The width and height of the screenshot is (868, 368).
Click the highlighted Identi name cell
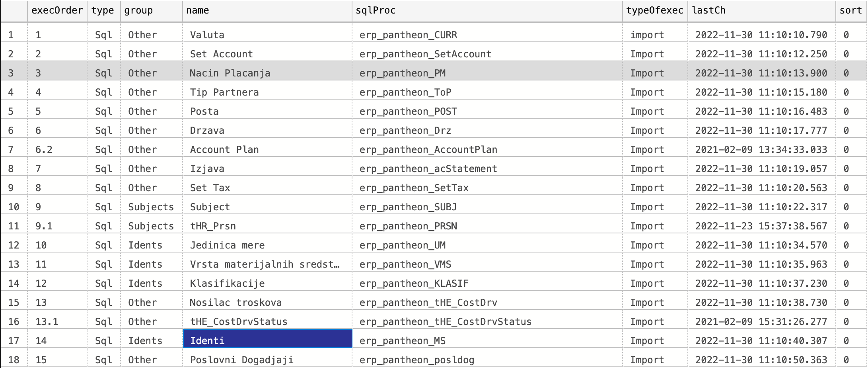point(267,341)
